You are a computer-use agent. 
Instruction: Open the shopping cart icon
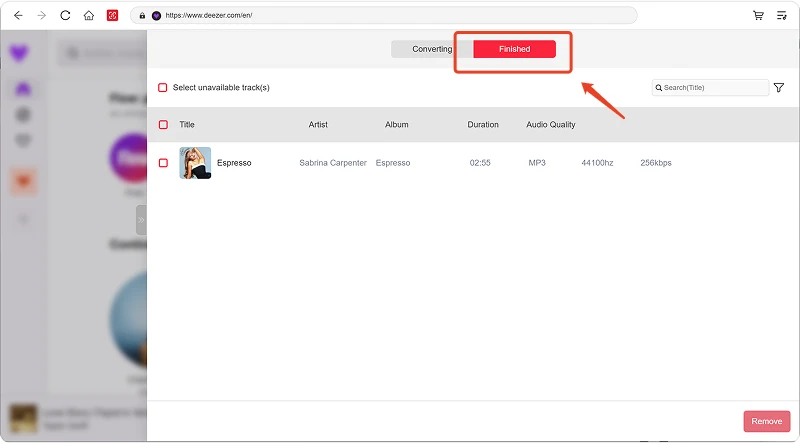pos(758,16)
